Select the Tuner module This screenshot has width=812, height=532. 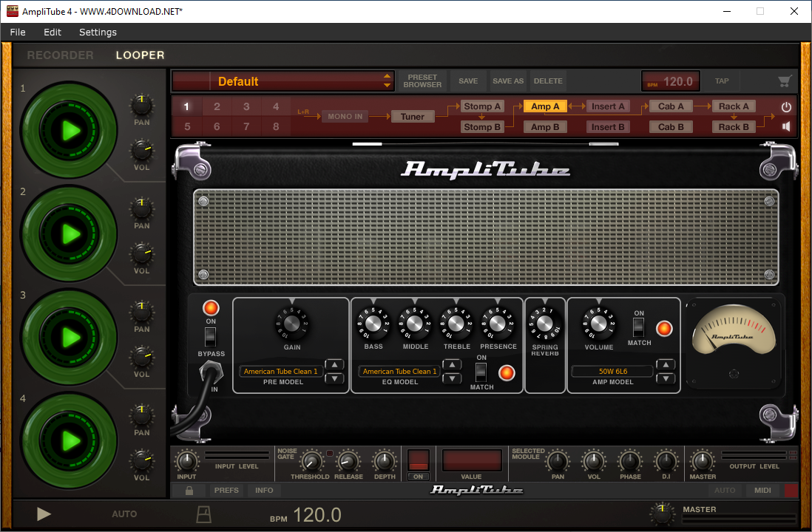(412, 117)
